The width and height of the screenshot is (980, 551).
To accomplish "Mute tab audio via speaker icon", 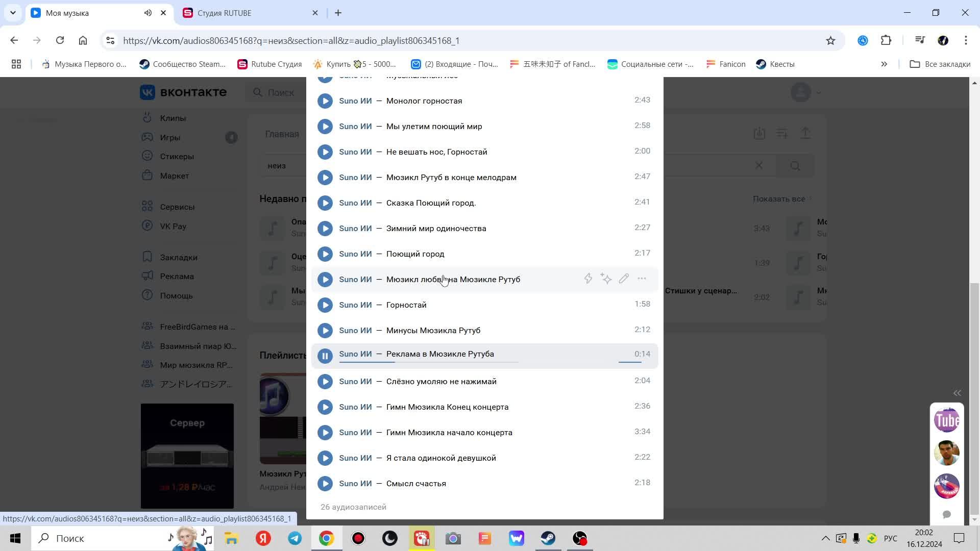I will coord(148,13).
